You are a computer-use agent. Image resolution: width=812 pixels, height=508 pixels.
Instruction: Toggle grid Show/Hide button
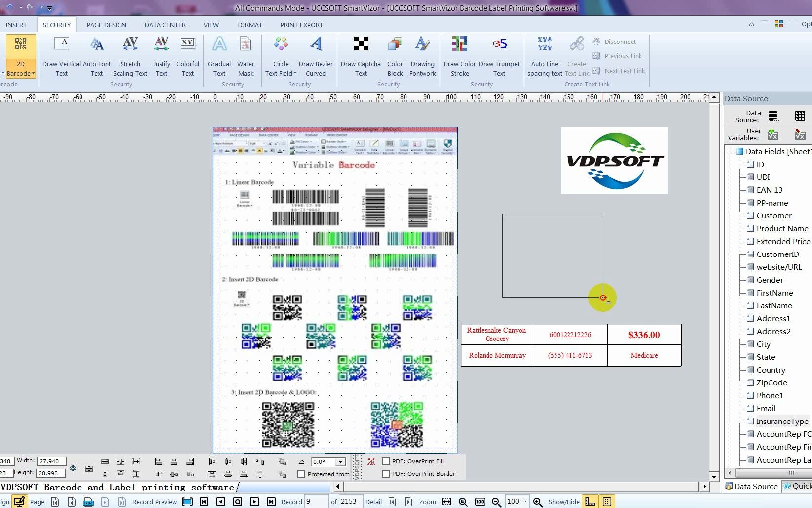(607, 502)
